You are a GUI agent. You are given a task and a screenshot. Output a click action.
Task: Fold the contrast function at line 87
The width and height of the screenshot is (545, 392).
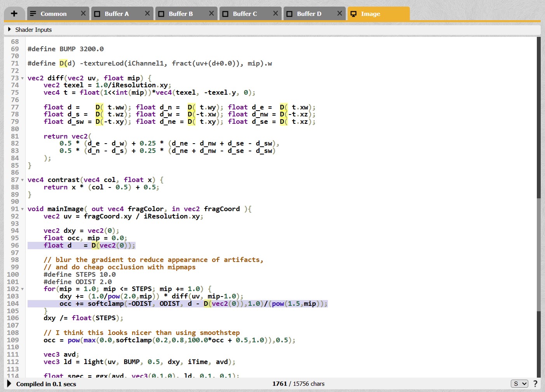(x=23, y=180)
